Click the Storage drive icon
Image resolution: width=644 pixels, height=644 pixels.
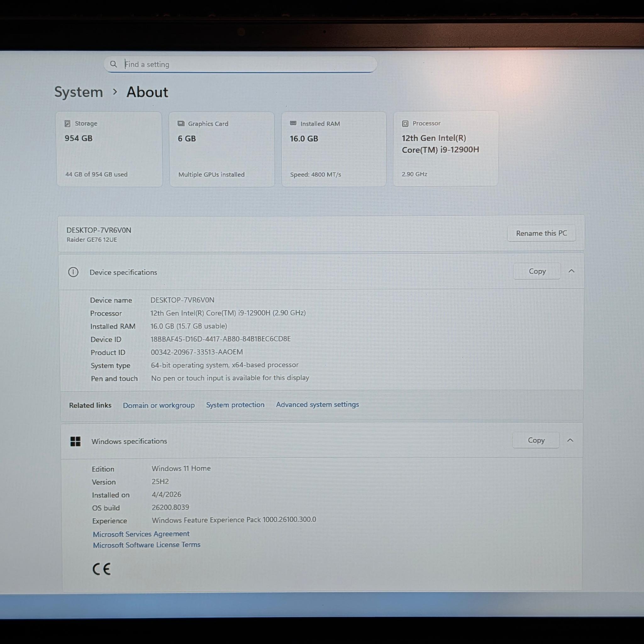pyautogui.click(x=67, y=124)
